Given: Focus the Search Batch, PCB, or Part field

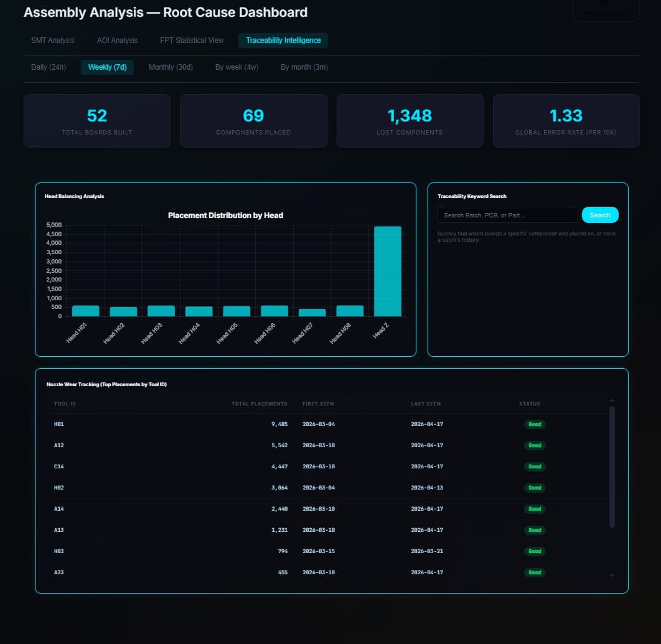Looking at the screenshot, I should coord(507,215).
